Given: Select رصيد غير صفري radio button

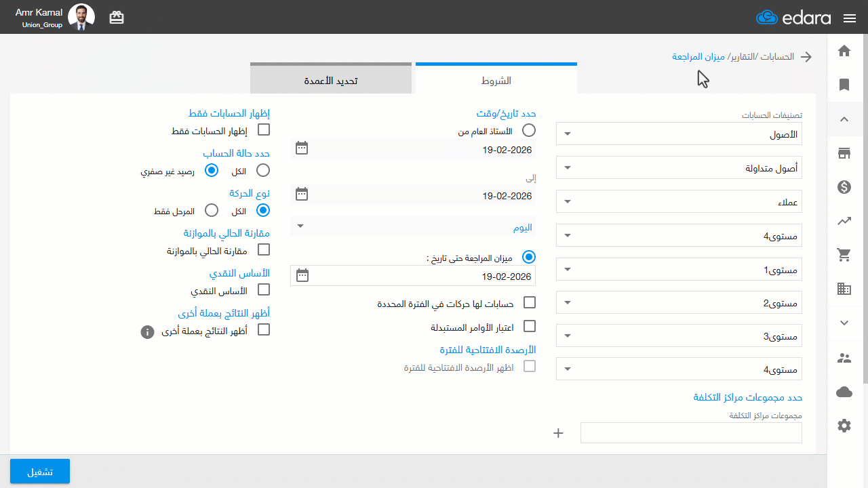Looking at the screenshot, I should [211, 170].
